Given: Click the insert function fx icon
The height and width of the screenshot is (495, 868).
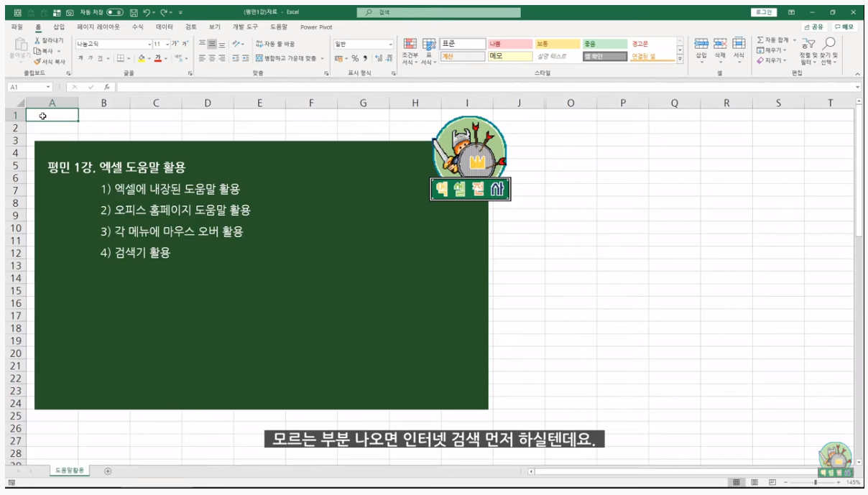Looking at the screenshot, I should tap(107, 87).
